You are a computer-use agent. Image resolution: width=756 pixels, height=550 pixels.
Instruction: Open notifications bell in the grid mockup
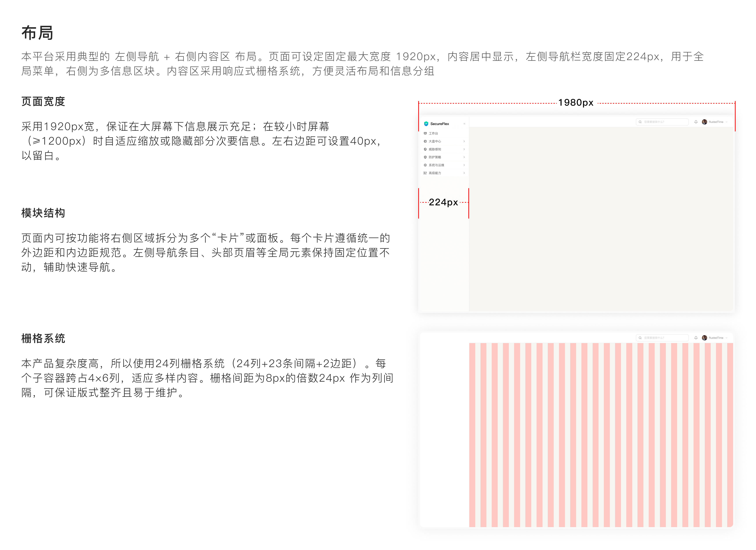696,338
